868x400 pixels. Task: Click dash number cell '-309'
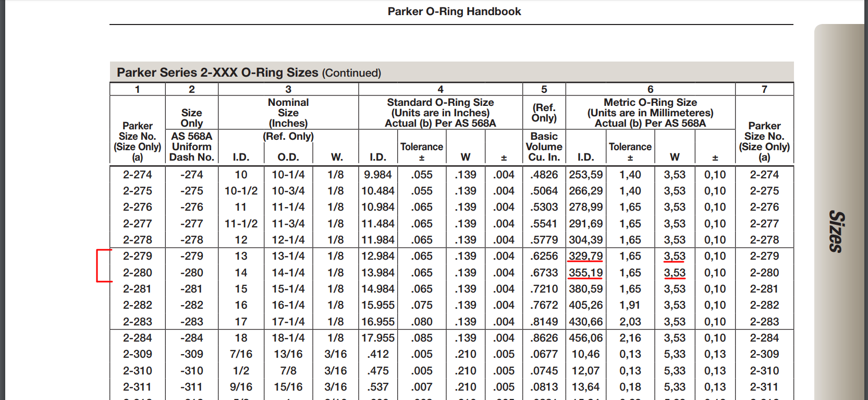[192, 354]
